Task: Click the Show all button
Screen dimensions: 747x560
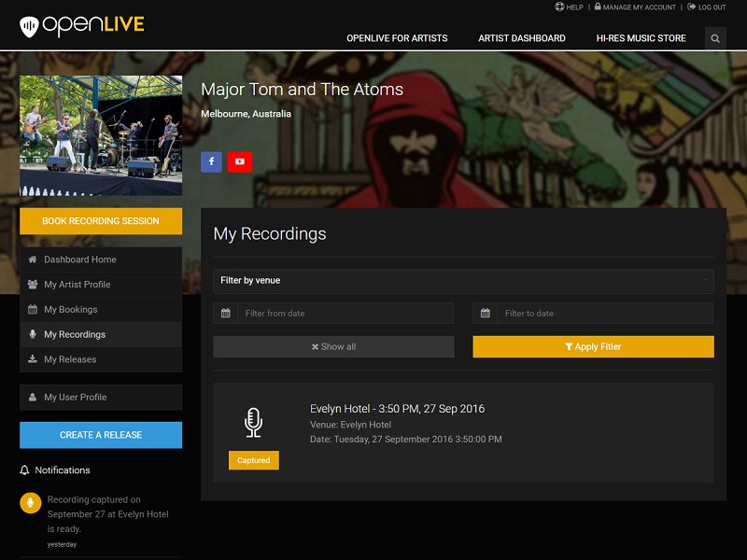Action: tap(333, 346)
